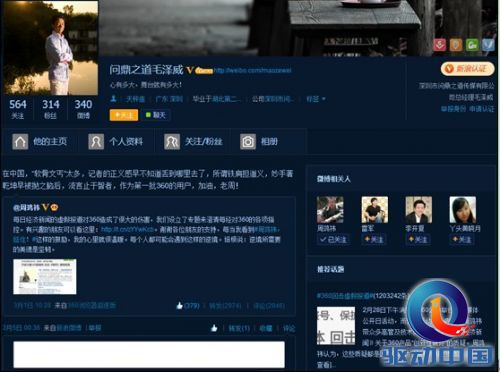Like the main post via the thumbs-up above 转发(1)
This screenshot has height=372, width=500.
point(214,328)
